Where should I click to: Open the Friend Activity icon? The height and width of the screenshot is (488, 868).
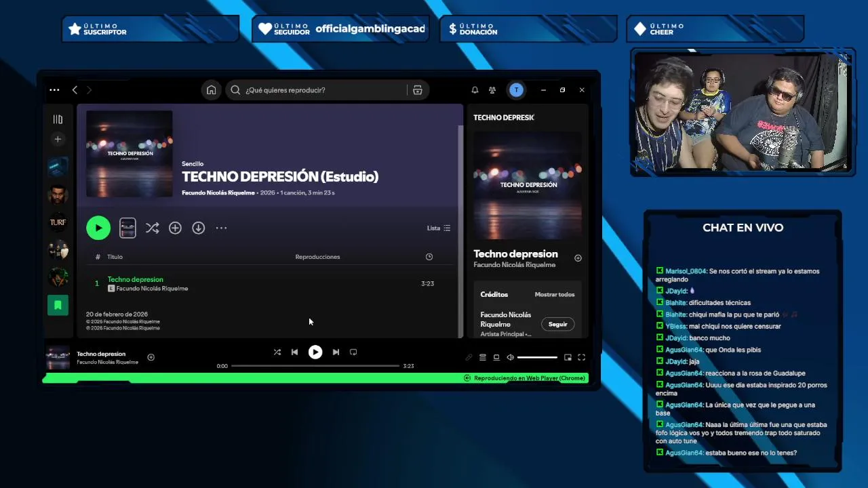pyautogui.click(x=492, y=90)
